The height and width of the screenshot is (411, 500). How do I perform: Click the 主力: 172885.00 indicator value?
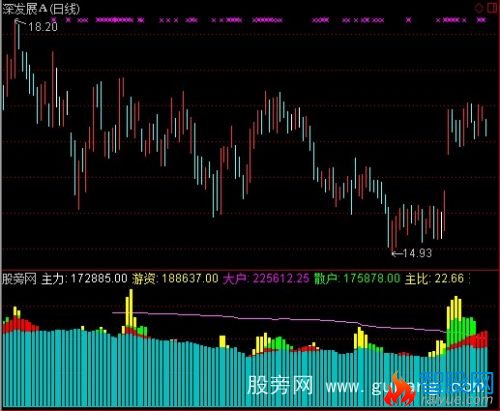tap(84, 279)
